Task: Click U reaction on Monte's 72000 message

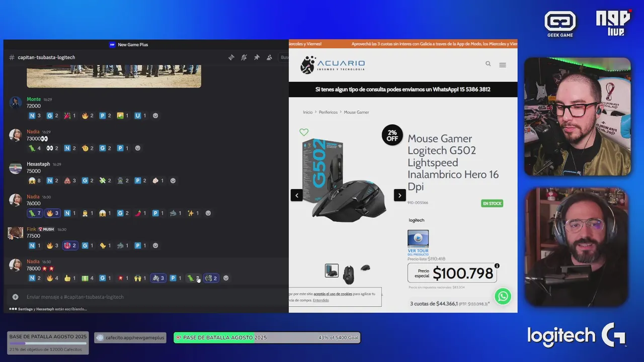Action: pos(140,116)
